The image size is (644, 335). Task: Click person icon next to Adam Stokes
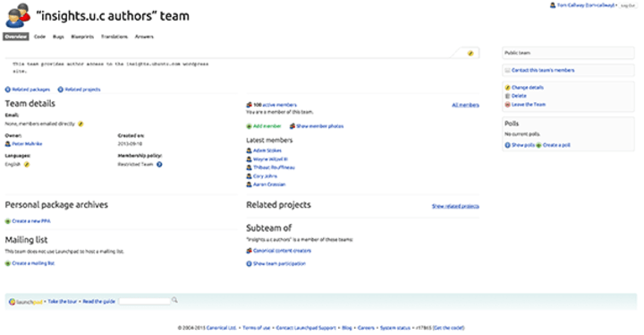[249, 150]
